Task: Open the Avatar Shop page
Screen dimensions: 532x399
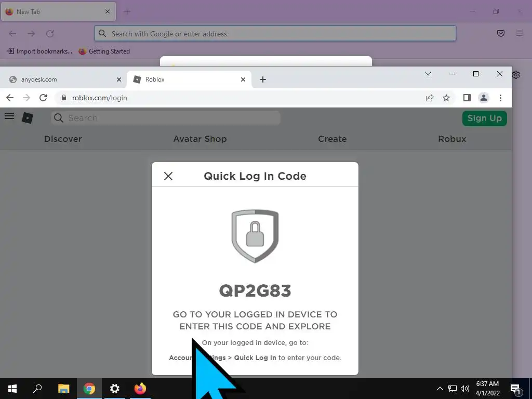Action: [x=200, y=139]
